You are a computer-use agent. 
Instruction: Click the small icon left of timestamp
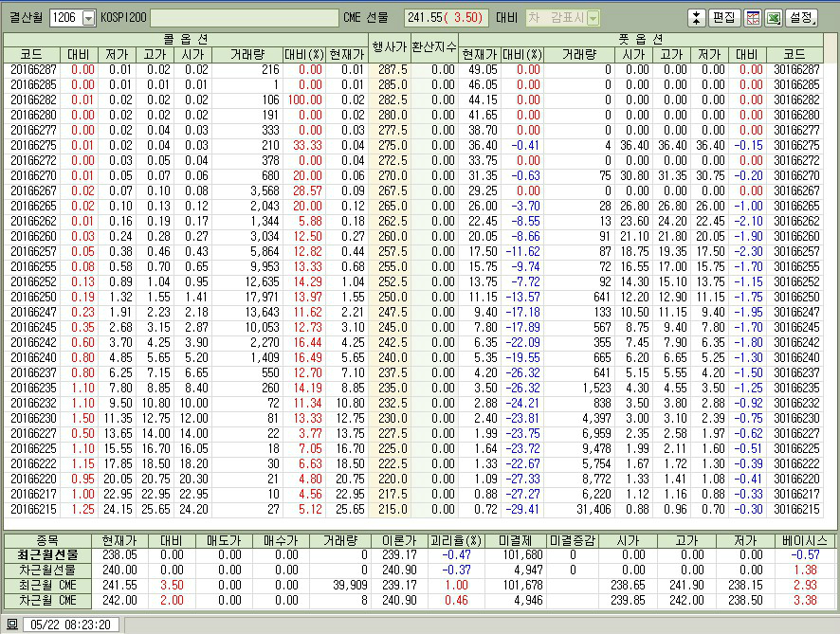[11, 625]
